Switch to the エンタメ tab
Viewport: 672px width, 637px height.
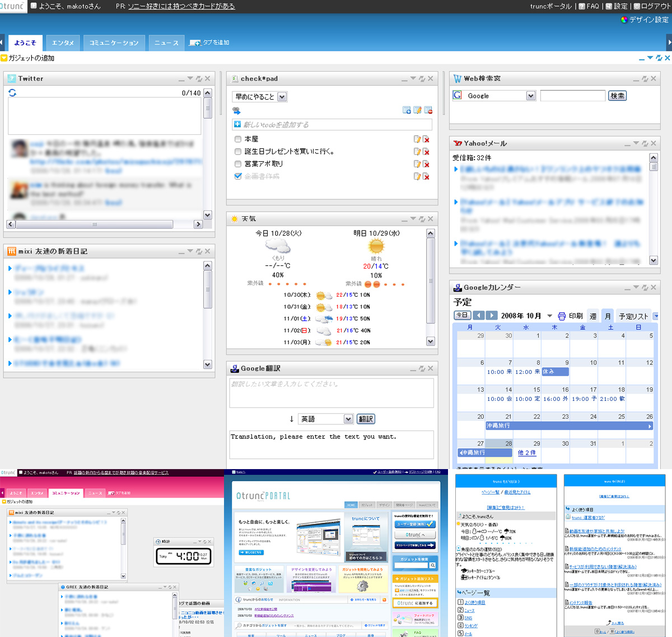(63, 43)
